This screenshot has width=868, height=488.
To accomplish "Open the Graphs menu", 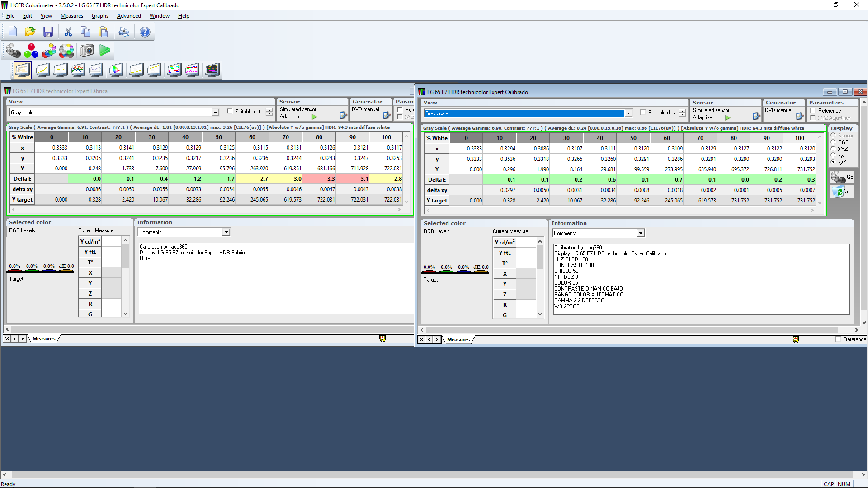I will point(100,16).
